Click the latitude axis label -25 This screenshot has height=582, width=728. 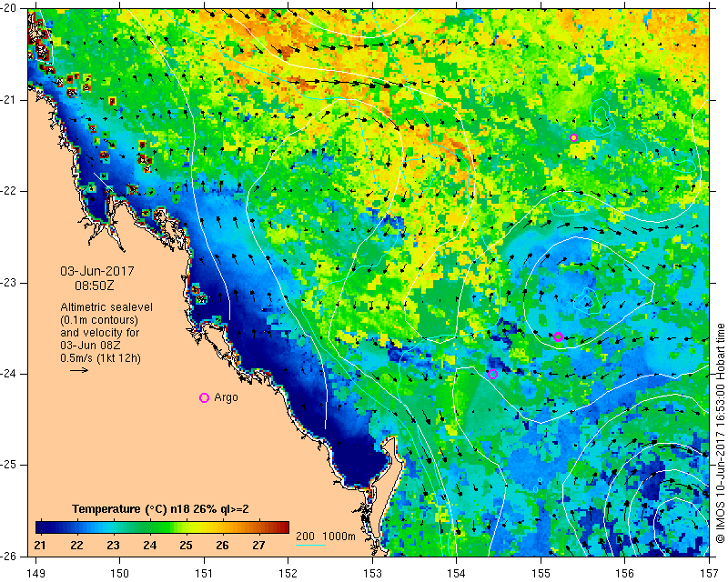coord(8,466)
